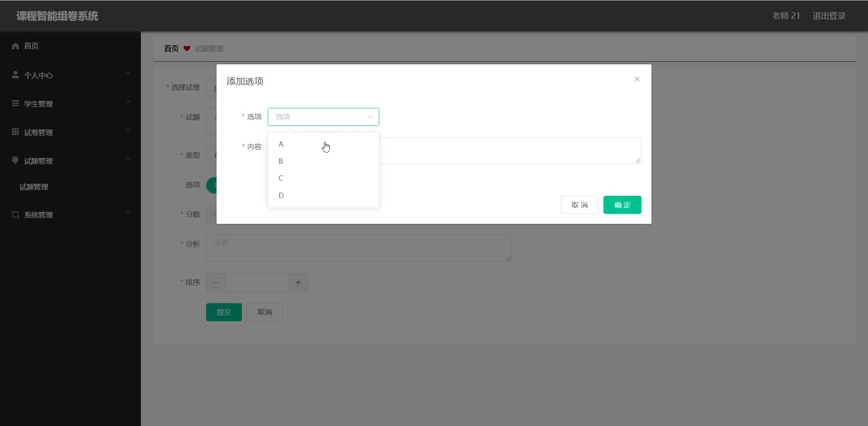Click the 课程智能组卷系统 title
The height and width of the screenshot is (426, 868).
[58, 16]
